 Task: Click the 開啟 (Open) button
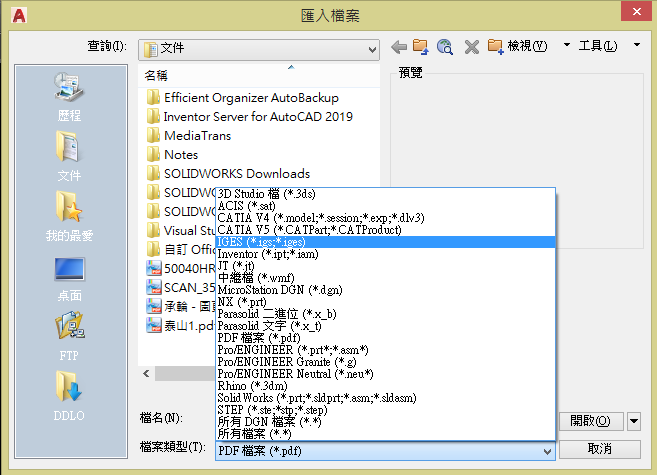591,421
